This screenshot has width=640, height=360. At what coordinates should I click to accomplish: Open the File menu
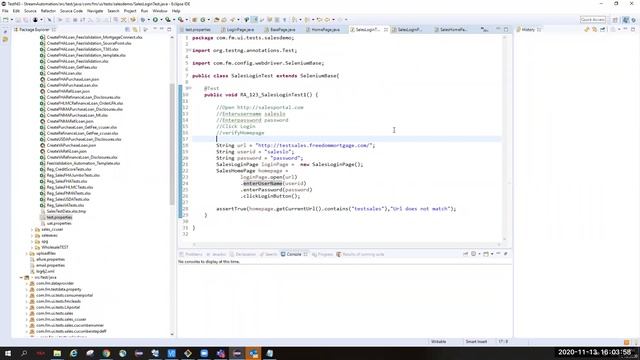(x=5, y=11)
